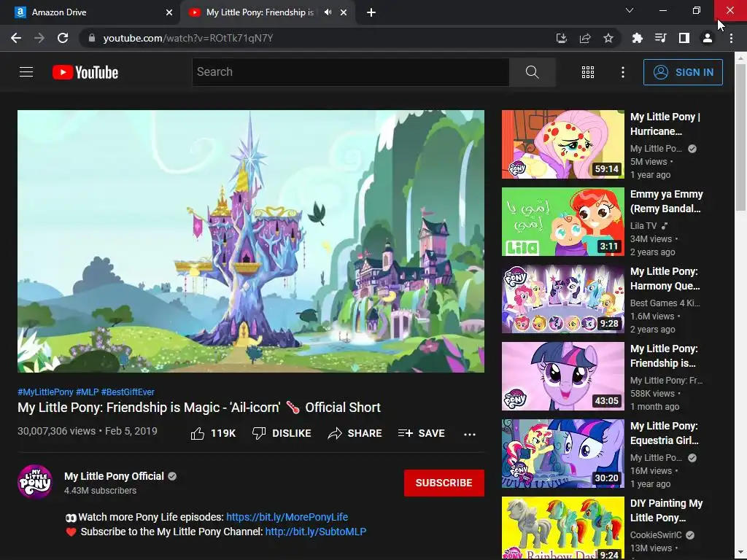This screenshot has width=747, height=560.
Task: Click the Lila TV channel name
Action: point(643,226)
